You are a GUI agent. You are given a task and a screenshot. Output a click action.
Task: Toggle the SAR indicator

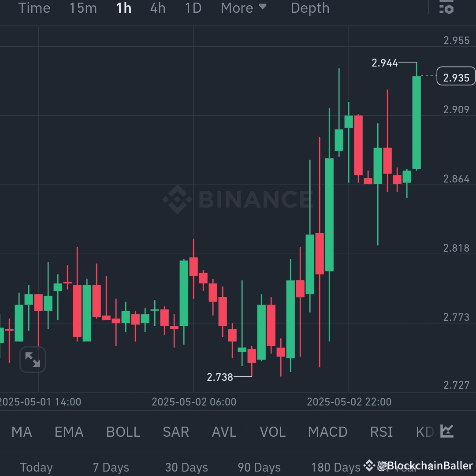(176, 432)
